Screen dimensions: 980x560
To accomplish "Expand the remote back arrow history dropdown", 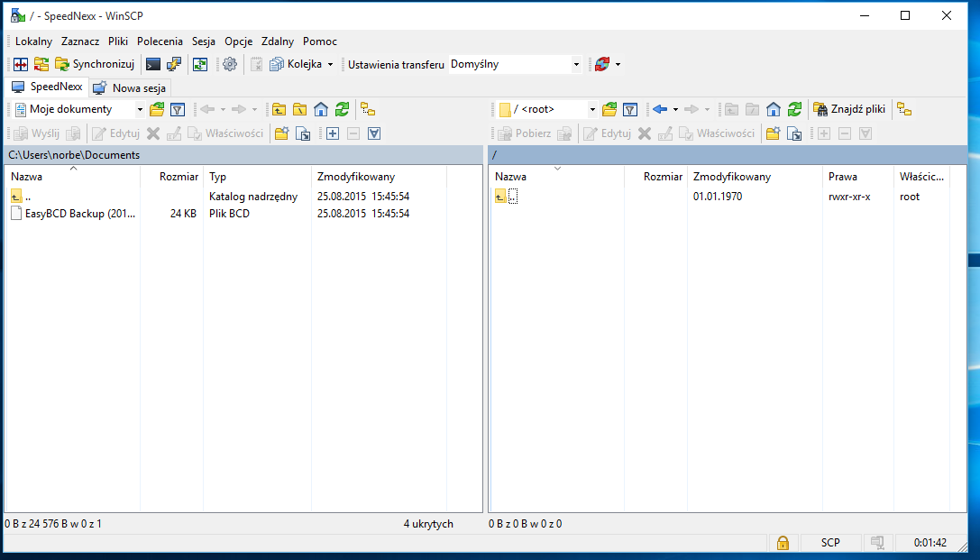I will [x=675, y=110].
